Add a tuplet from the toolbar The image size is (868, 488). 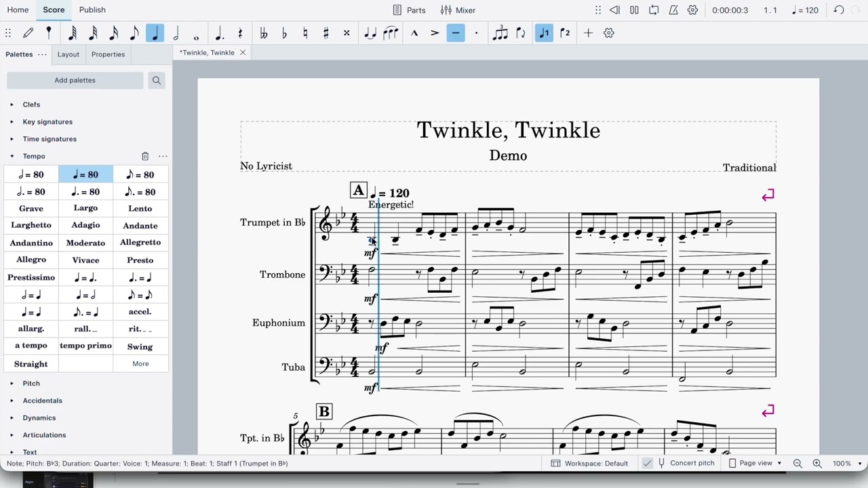tap(500, 33)
